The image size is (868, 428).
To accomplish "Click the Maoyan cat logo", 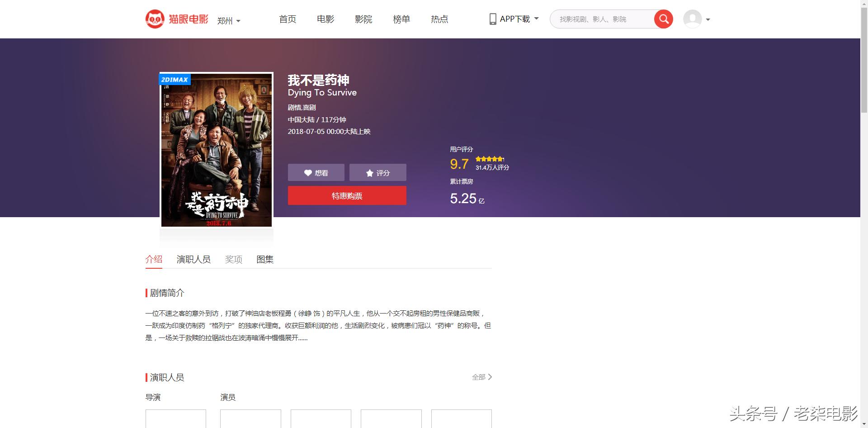I will [155, 19].
